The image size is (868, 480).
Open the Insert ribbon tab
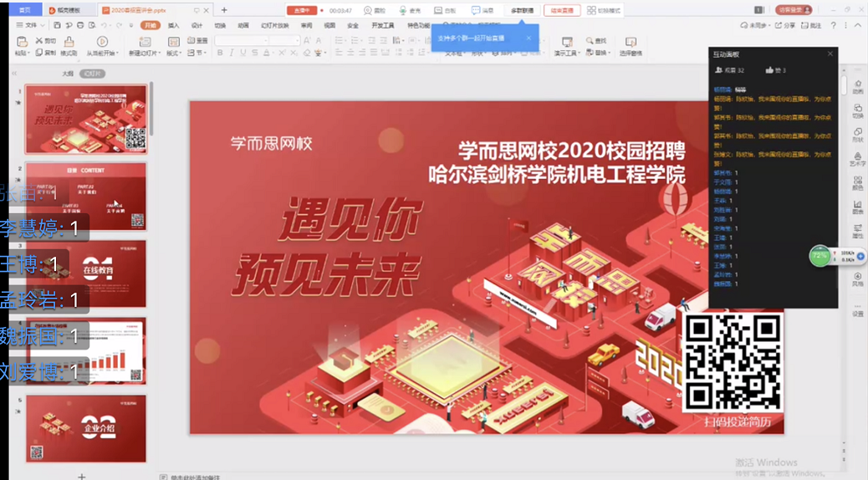174,25
